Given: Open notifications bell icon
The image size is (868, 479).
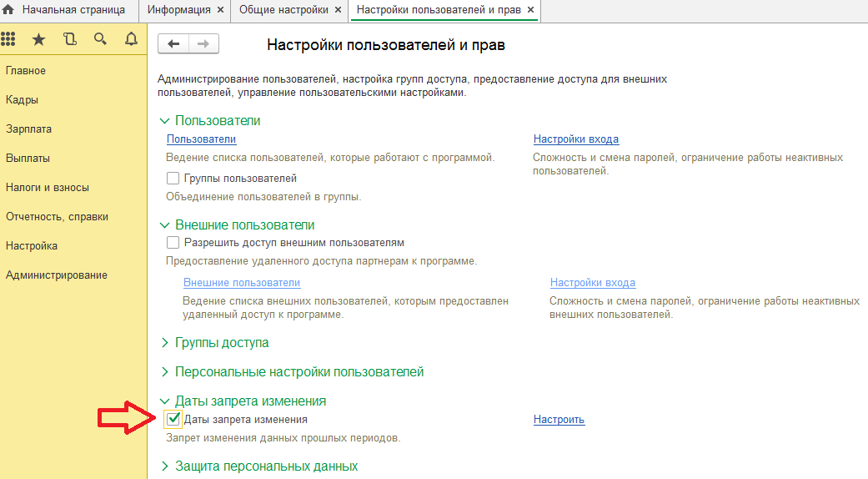Looking at the screenshot, I should [x=131, y=39].
